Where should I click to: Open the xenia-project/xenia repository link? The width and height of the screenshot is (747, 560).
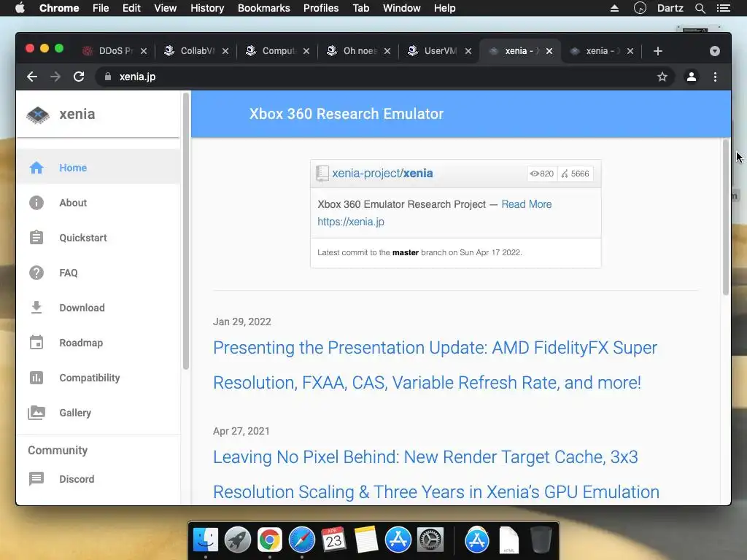382,174
